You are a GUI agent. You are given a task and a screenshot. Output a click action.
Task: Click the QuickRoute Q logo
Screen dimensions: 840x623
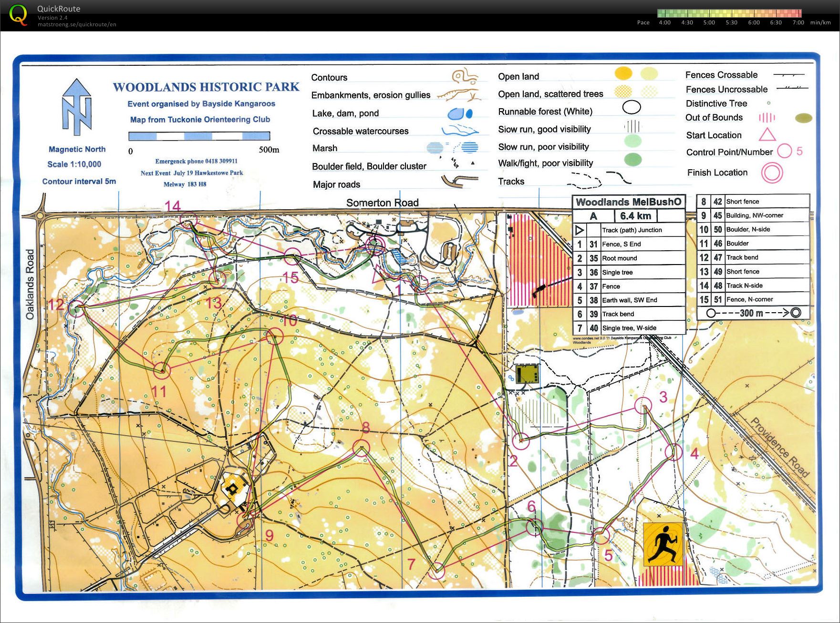pos(18,14)
